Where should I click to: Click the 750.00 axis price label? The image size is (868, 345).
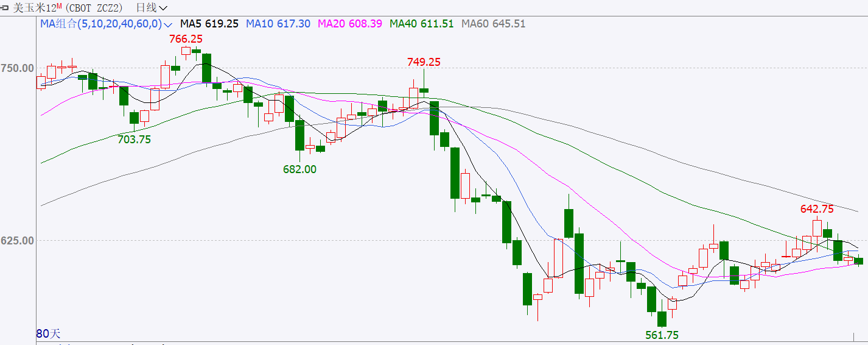[17, 68]
